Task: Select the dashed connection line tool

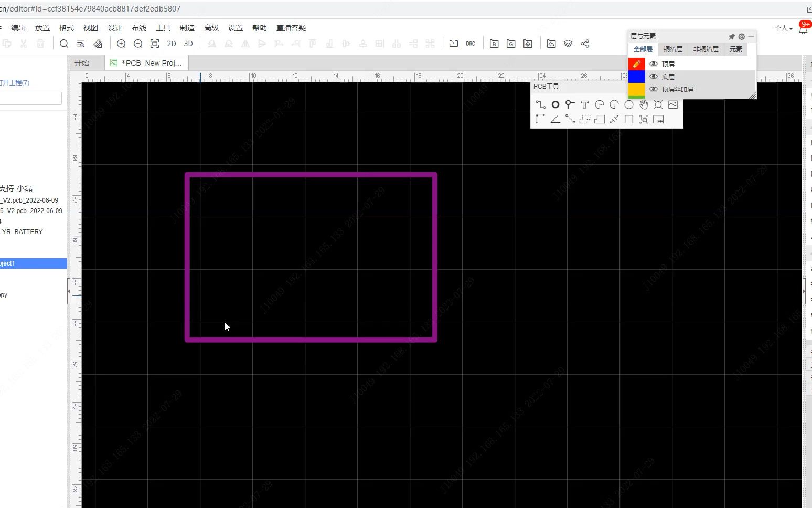Action: point(570,119)
